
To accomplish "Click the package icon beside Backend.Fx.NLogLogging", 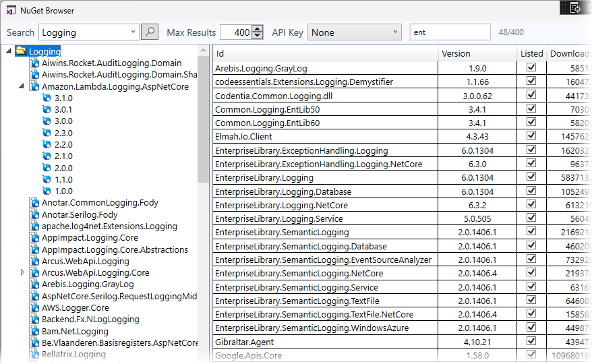I will tap(35, 320).
